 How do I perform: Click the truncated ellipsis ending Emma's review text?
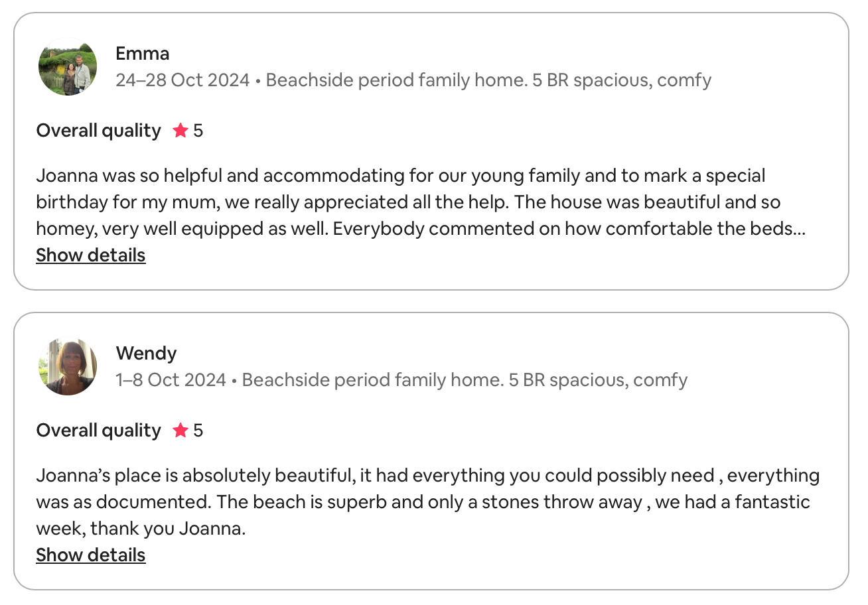tap(800, 230)
